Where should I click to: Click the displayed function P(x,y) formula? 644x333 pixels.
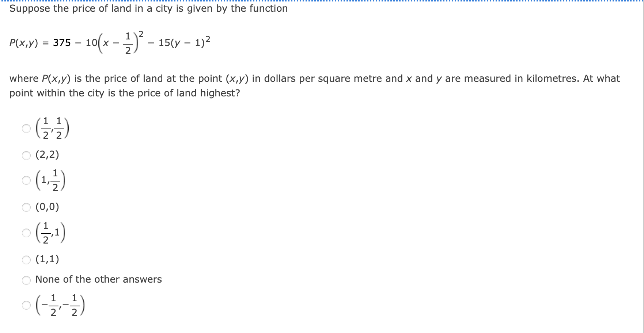coord(110,43)
